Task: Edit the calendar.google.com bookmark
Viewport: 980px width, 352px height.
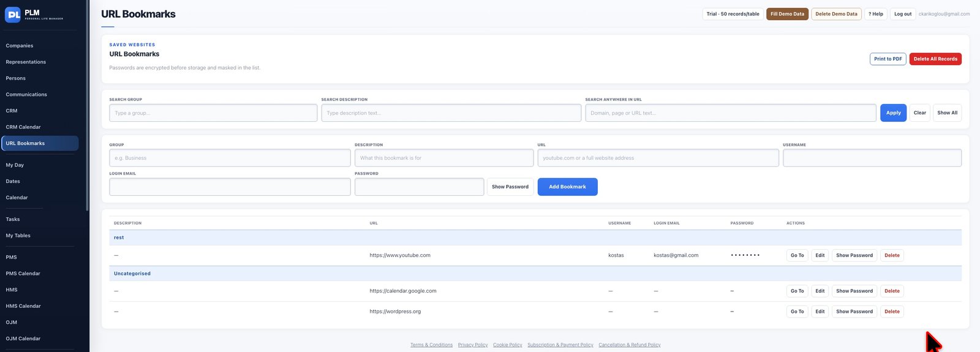Action: (x=820, y=291)
